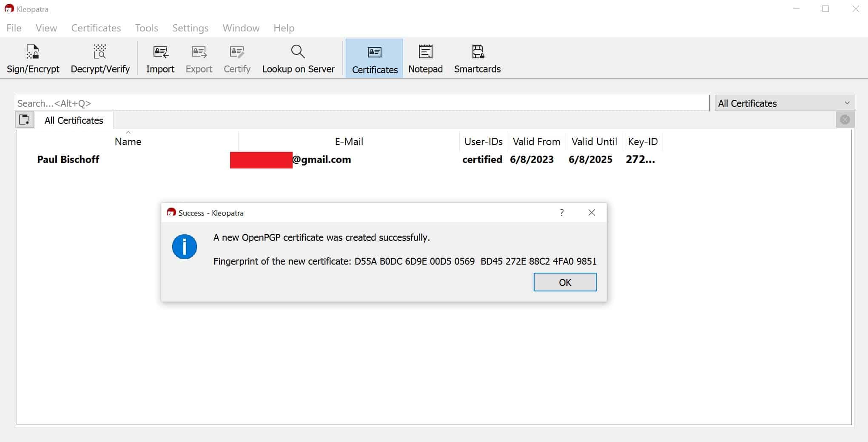
Task: Expand the All Certificates filter dropdown
Action: (x=785, y=103)
